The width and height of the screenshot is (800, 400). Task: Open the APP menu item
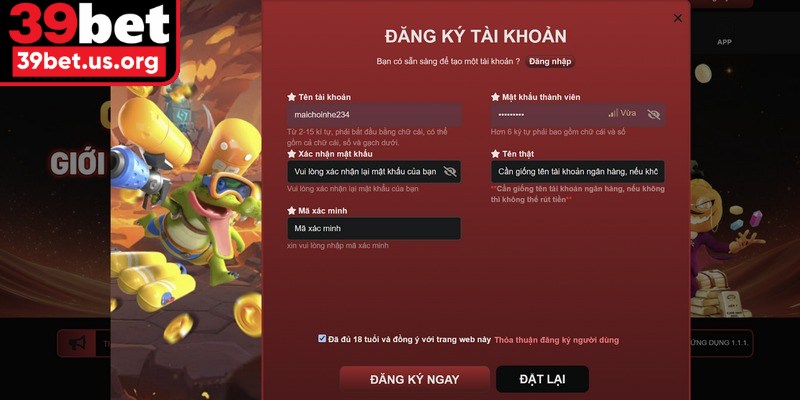724,42
